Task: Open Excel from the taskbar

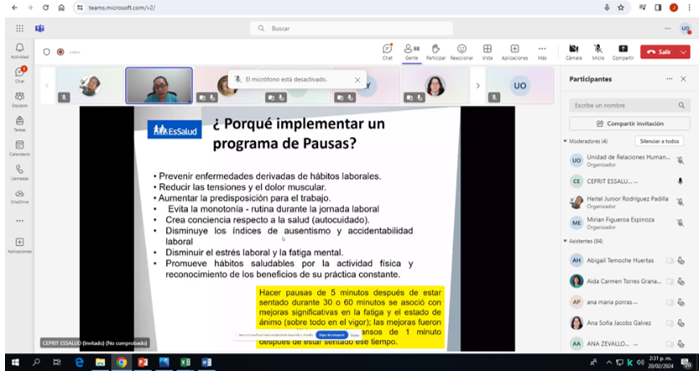Action: 185,362
